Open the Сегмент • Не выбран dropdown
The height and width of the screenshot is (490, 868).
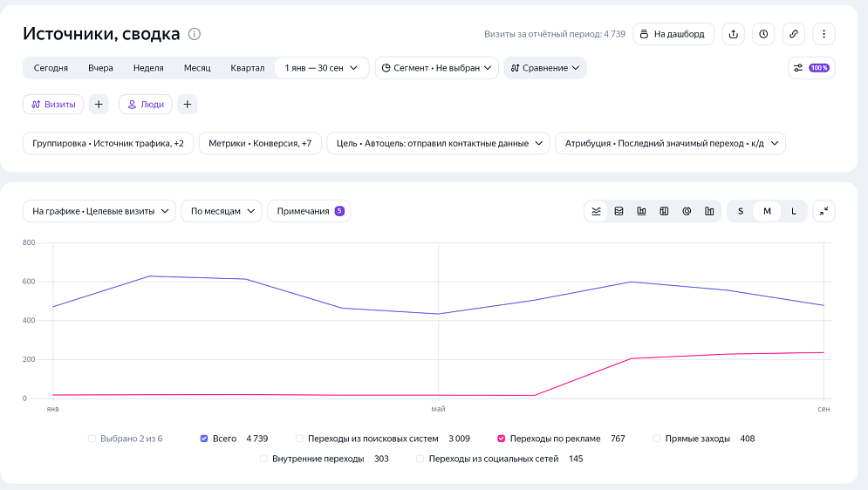[x=437, y=68]
